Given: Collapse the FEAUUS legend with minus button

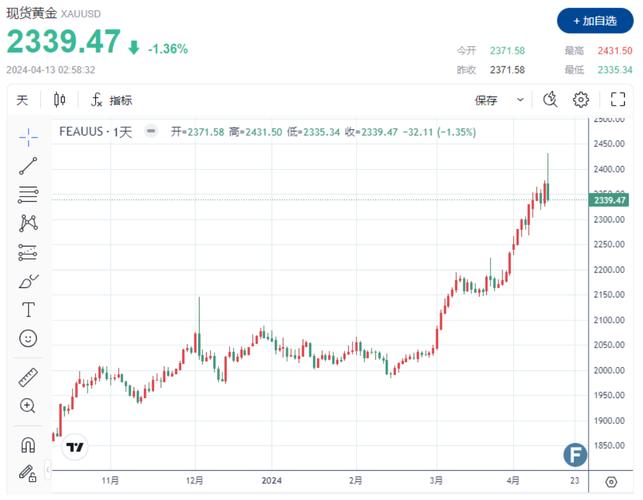Looking at the screenshot, I should (x=151, y=131).
